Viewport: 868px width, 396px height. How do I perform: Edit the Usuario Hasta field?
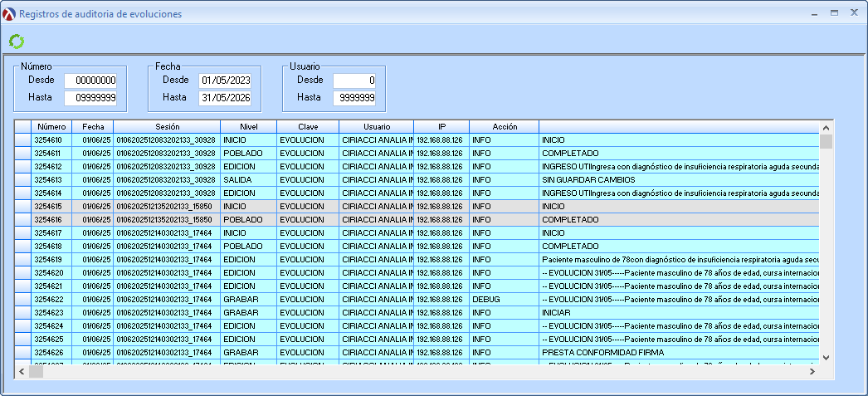click(x=354, y=99)
